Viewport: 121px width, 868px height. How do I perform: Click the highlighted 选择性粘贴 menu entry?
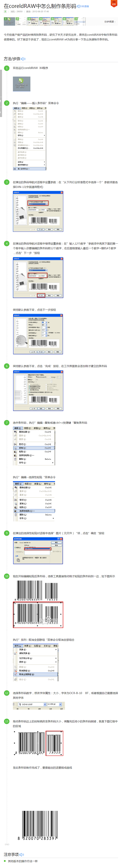tap(34, 511)
